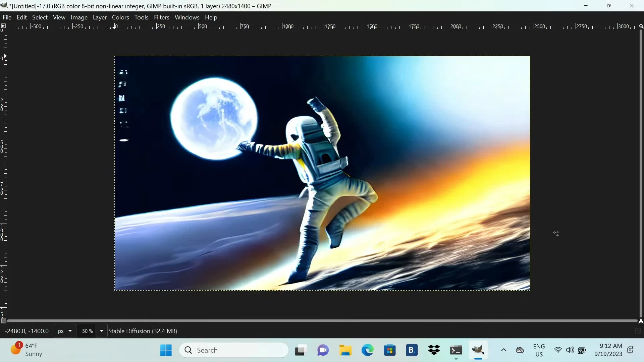Open Microsoft Edge from the taskbar
644x362 pixels.
point(368,351)
